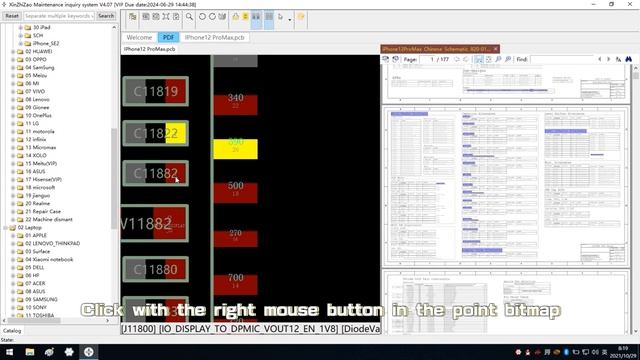The width and height of the screenshot is (640, 360).
Task: Click the rotate counter-clockwise icon in toolbar
Action: [202, 17]
